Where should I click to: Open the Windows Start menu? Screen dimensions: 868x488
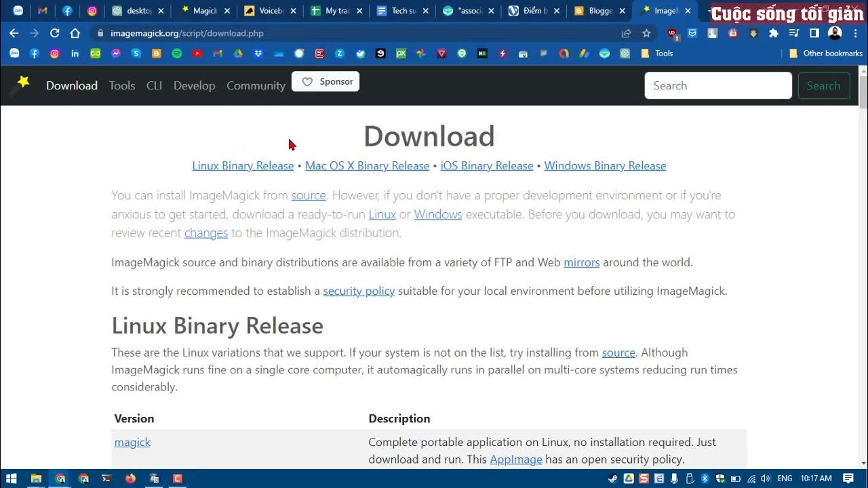pos(12,479)
